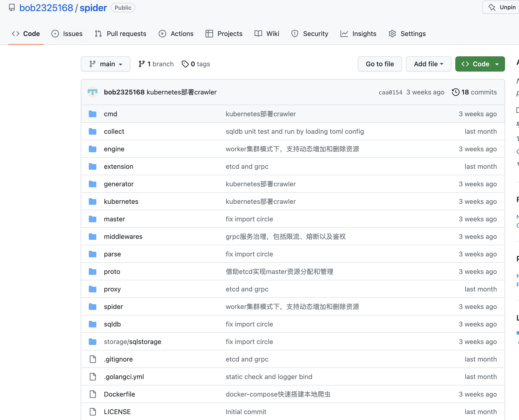
Task: Go to the Actions tab
Action: coord(176,34)
